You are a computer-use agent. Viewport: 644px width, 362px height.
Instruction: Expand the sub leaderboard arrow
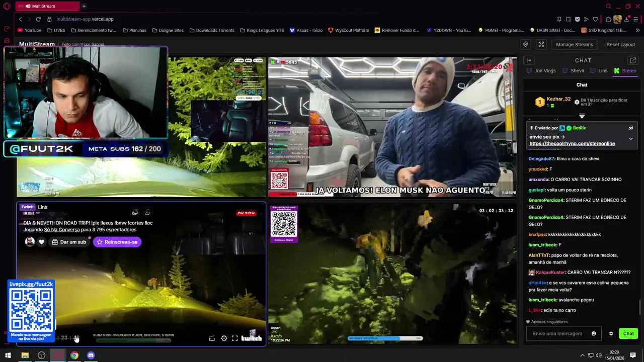pyautogui.click(x=582, y=116)
